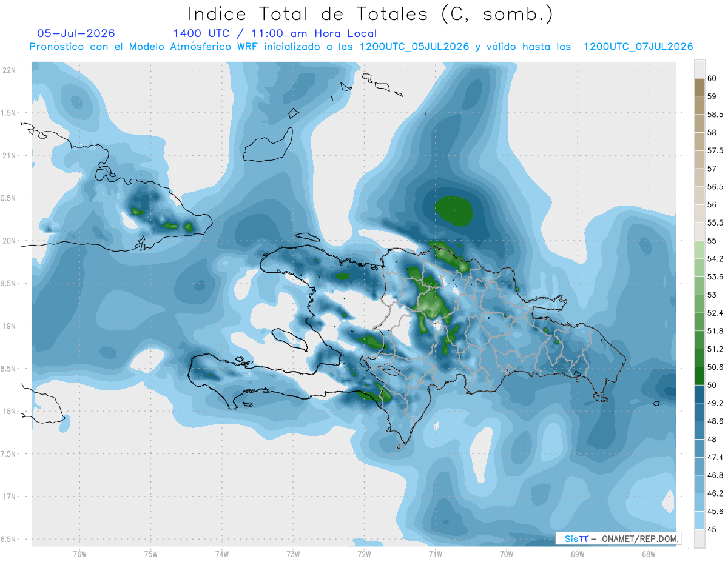This screenshot has width=728, height=562.
Task: Click the "58.5" value on the color scale
Action: point(715,115)
